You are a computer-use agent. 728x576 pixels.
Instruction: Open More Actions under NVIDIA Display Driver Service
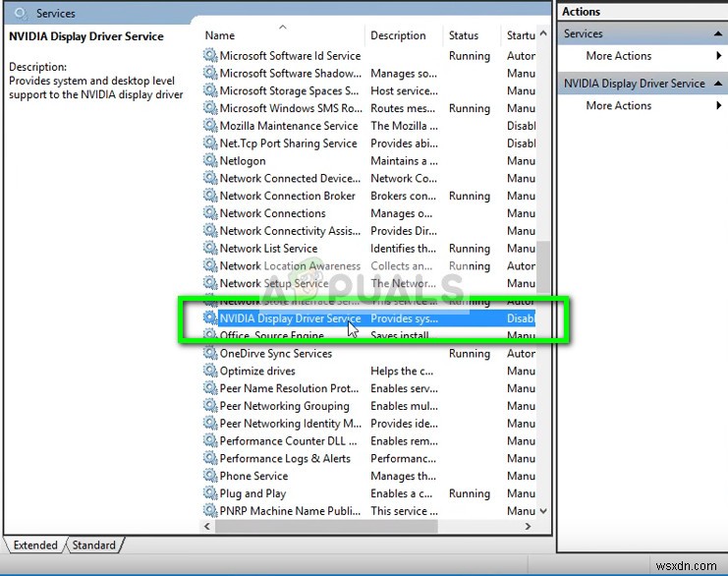point(618,105)
